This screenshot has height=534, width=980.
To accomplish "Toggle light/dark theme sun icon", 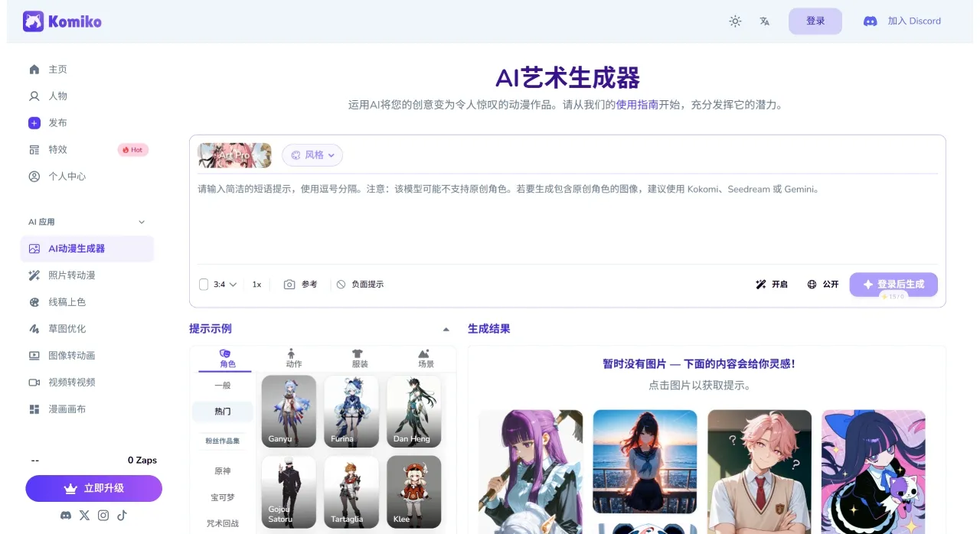I will pyautogui.click(x=735, y=21).
